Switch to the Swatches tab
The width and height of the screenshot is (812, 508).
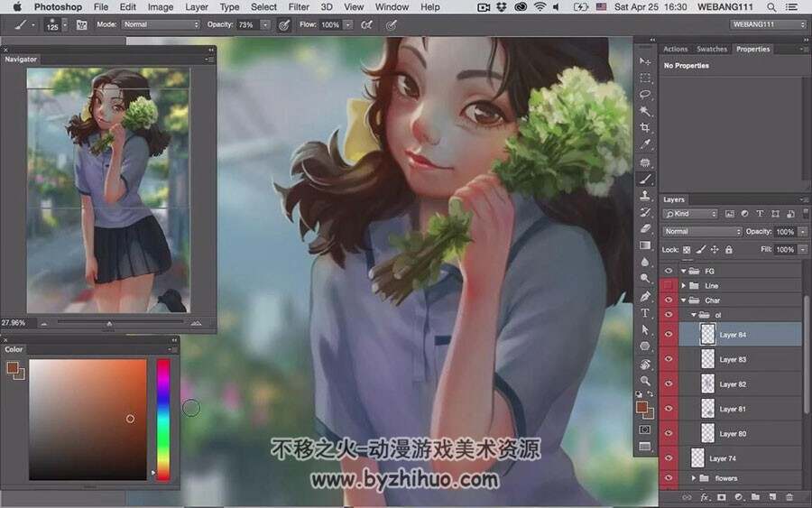coord(712,50)
